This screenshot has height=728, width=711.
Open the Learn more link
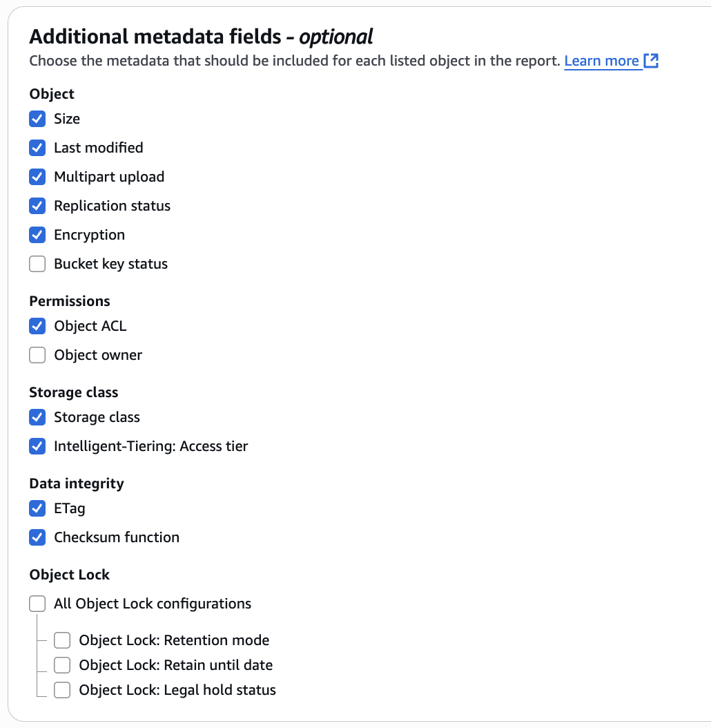(x=601, y=61)
